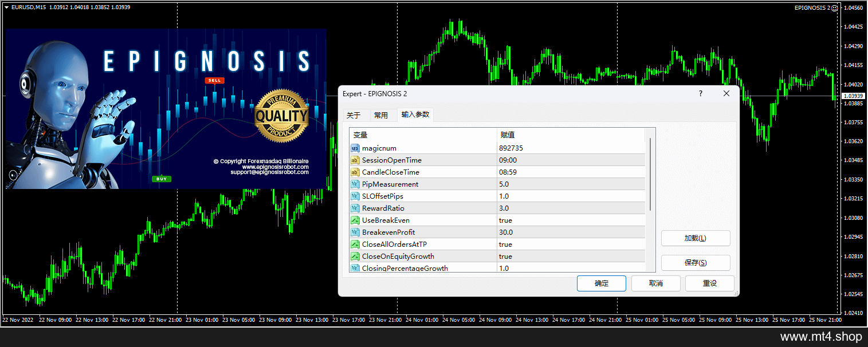Confirm with the 确定 button

point(602,283)
